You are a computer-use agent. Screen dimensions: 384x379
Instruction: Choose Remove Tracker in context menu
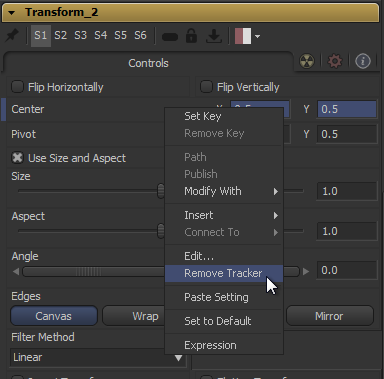pos(224,273)
